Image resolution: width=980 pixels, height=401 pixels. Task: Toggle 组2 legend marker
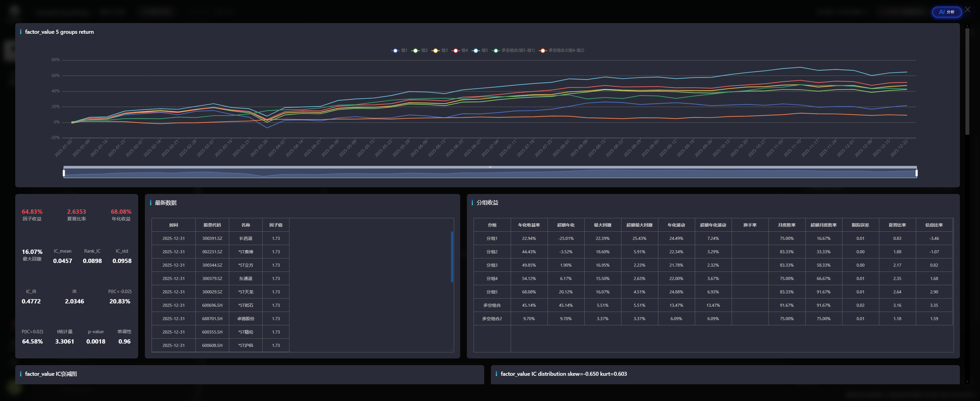click(420, 50)
